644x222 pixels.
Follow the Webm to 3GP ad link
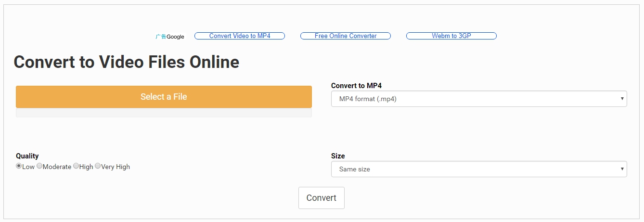coord(451,36)
